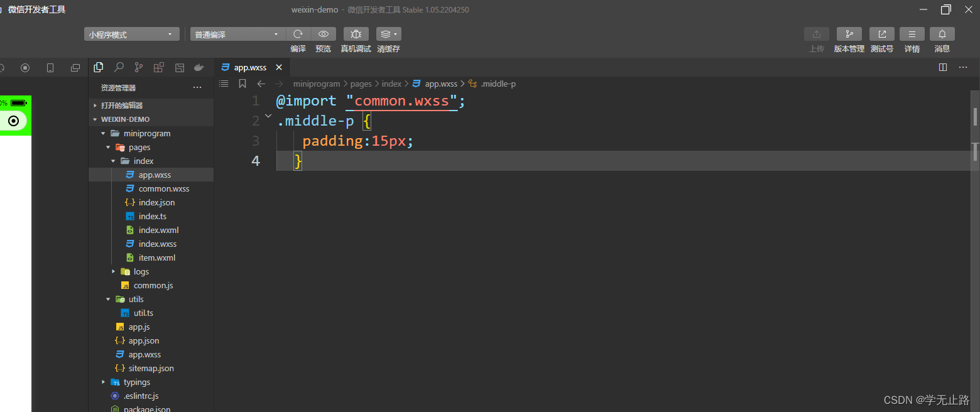The width and height of the screenshot is (980, 412).
Task: Click miniprogram in the breadcrumb
Action: (317, 84)
